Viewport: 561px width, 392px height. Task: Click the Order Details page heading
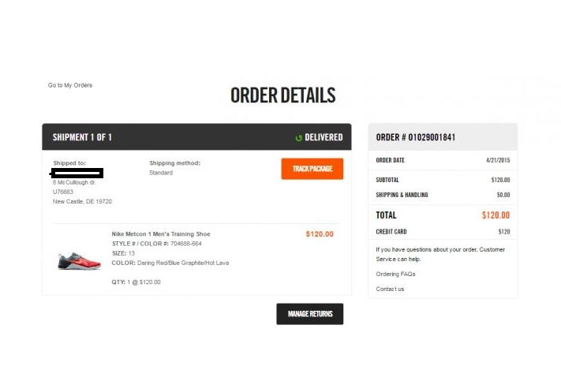pyautogui.click(x=282, y=95)
